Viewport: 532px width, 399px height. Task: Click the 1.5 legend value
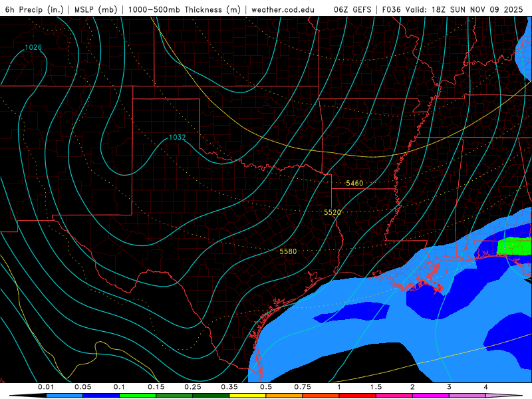[x=376, y=387]
